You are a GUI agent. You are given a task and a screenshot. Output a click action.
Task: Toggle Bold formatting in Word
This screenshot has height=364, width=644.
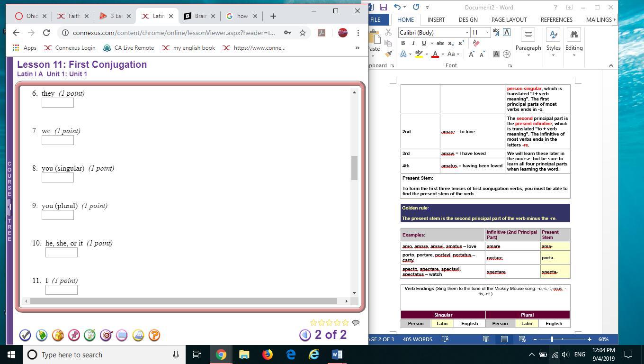point(403,43)
